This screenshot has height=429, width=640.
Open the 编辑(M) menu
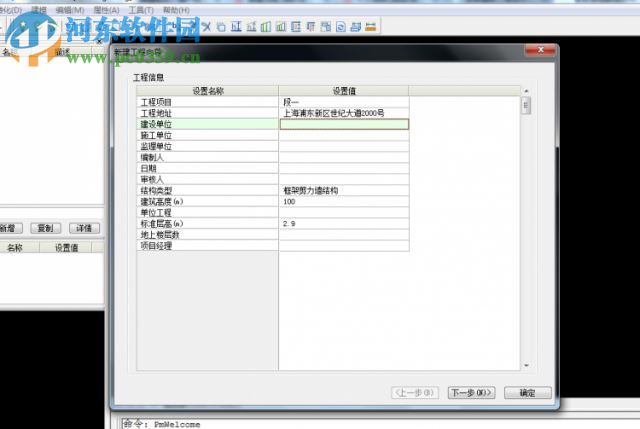tap(70, 10)
